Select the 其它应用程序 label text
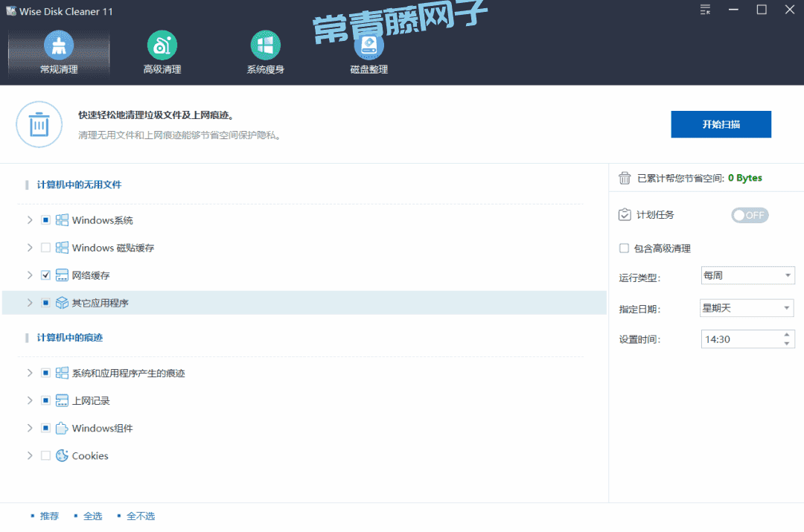Image resolution: width=804 pixels, height=532 pixels. 100,303
